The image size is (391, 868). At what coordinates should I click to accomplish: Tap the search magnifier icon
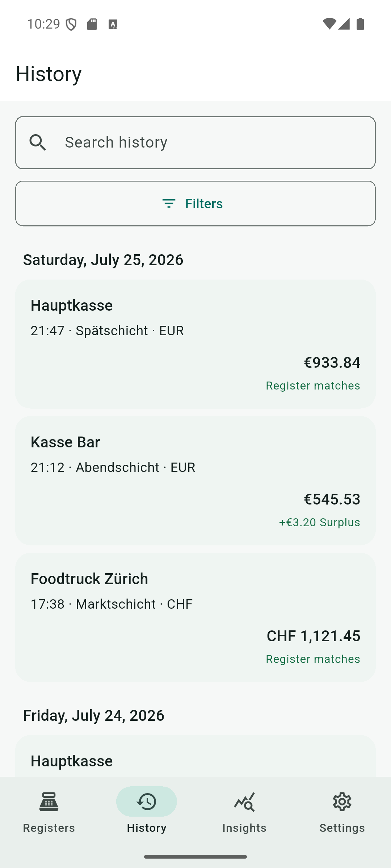click(x=38, y=142)
